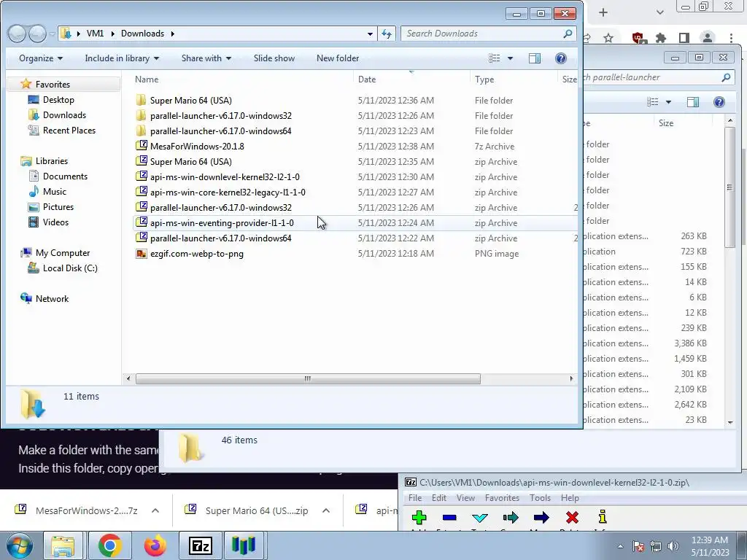Open Edit menu in 7-Zip window
The width and height of the screenshot is (747, 560).
438,497
